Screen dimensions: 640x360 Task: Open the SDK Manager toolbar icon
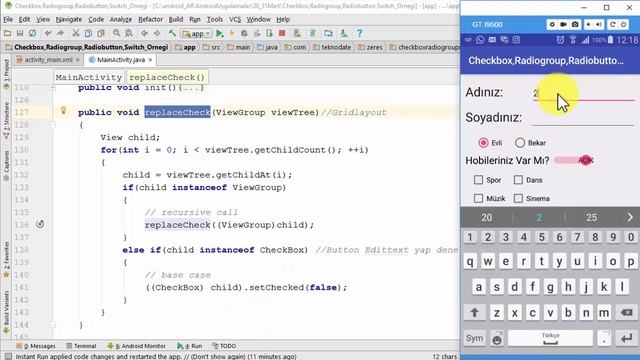(x=344, y=33)
